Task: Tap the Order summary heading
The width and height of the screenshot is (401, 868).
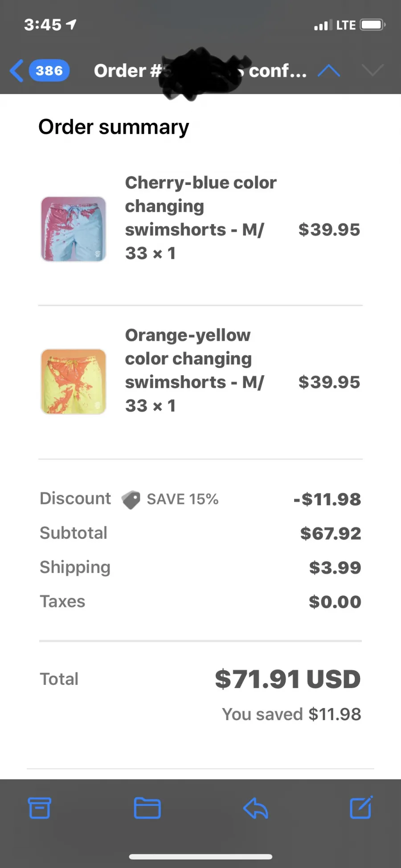Action: (x=114, y=127)
